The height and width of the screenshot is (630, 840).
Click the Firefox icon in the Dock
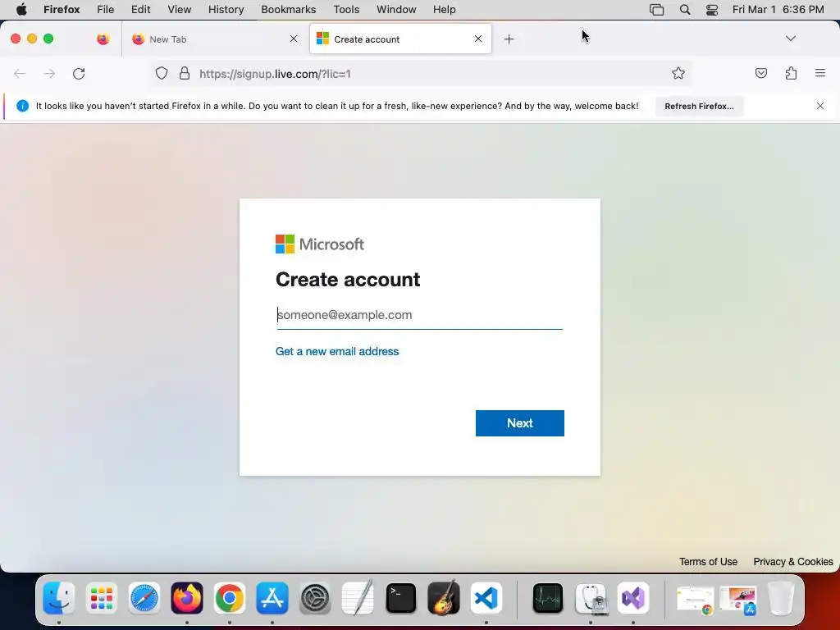(x=187, y=598)
